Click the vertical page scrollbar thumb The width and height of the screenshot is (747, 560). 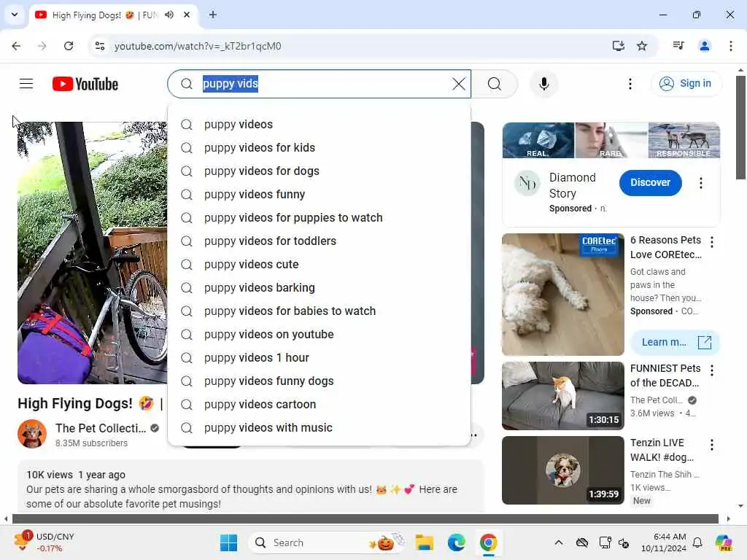point(740,127)
